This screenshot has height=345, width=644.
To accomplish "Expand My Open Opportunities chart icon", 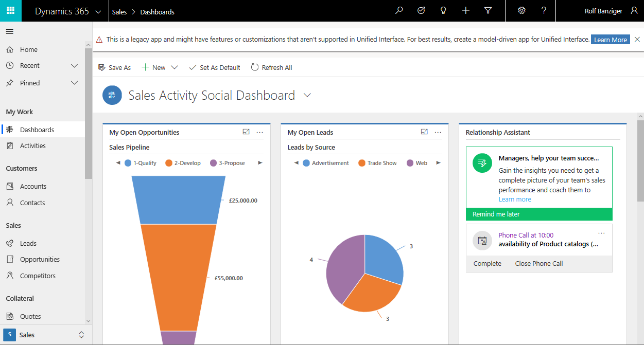I will [x=246, y=132].
